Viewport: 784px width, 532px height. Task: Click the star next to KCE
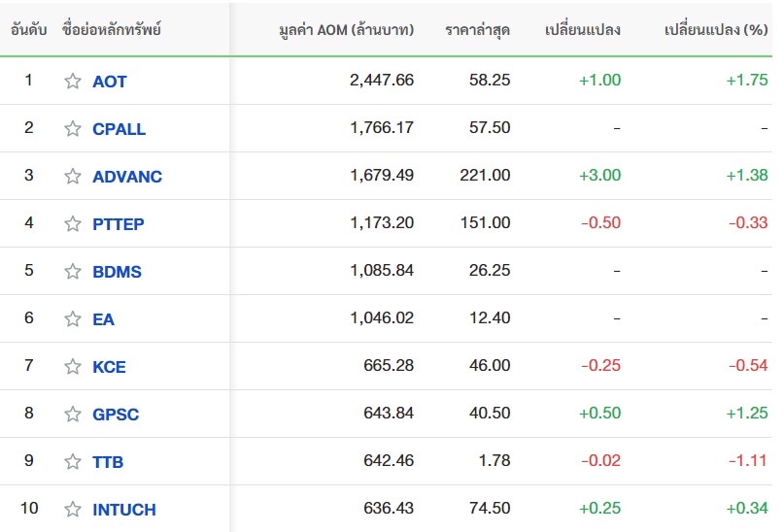pos(73,367)
